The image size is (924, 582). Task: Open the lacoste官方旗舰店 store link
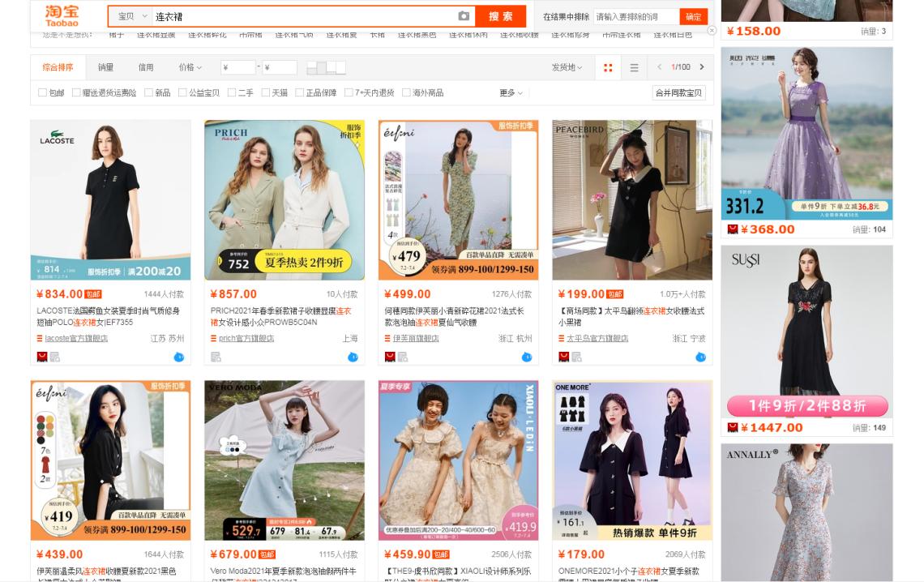click(x=76, y=339)
